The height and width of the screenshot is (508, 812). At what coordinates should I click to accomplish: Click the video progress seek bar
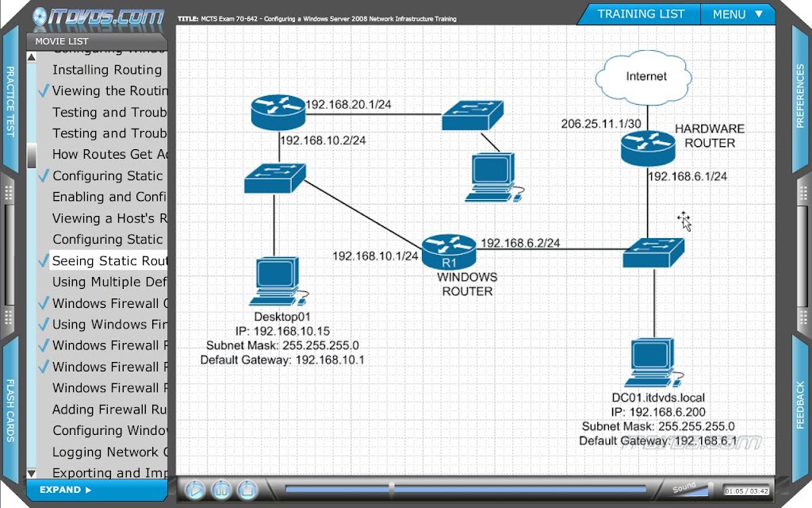click(x=465, y=489)
